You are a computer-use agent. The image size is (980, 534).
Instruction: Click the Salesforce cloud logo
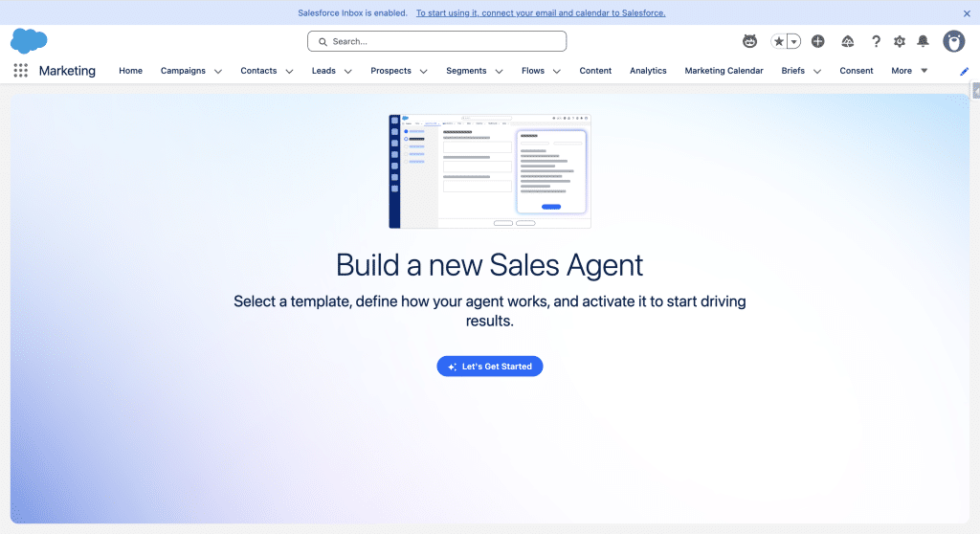29,41
